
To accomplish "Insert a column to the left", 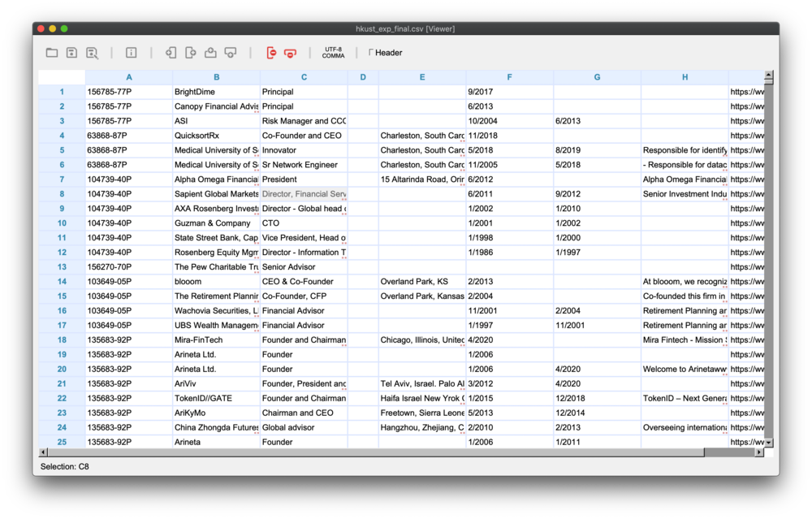I will tap(171, 52).
